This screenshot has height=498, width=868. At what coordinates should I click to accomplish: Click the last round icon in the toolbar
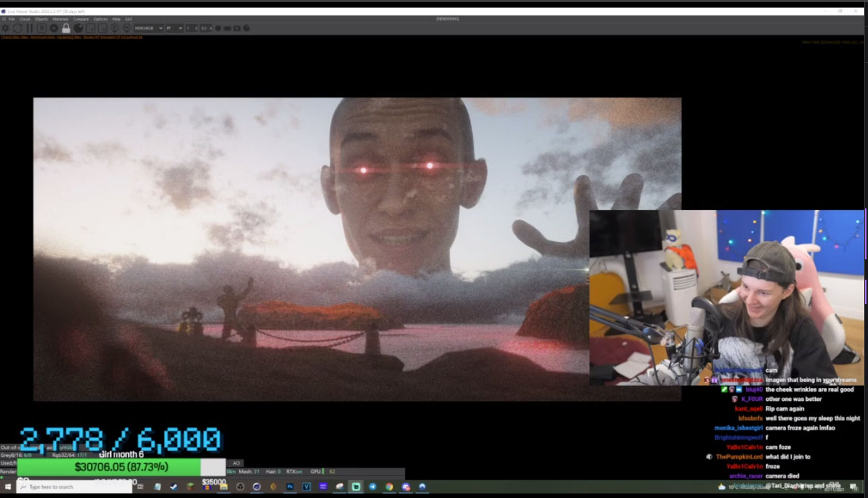(247, 28)
